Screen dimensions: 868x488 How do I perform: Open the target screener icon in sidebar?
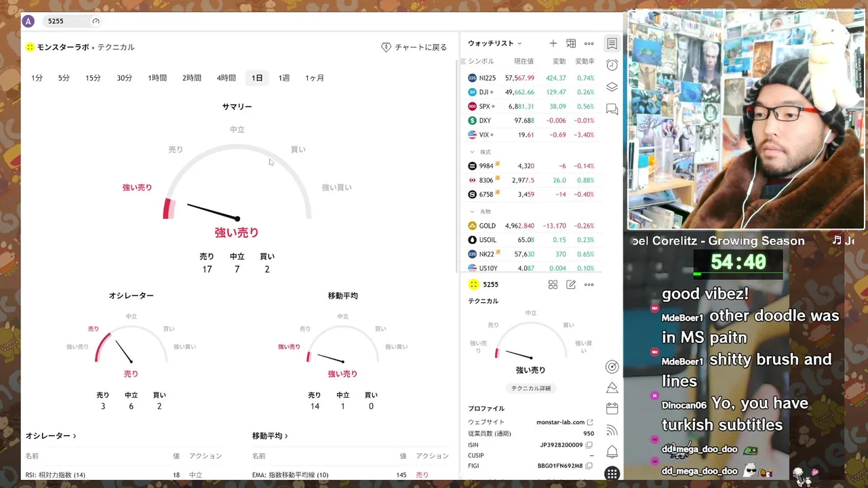pos(612,367)
